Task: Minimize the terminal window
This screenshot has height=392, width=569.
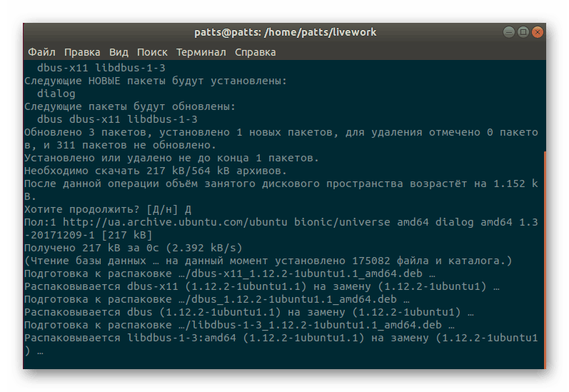Action: 509,32
